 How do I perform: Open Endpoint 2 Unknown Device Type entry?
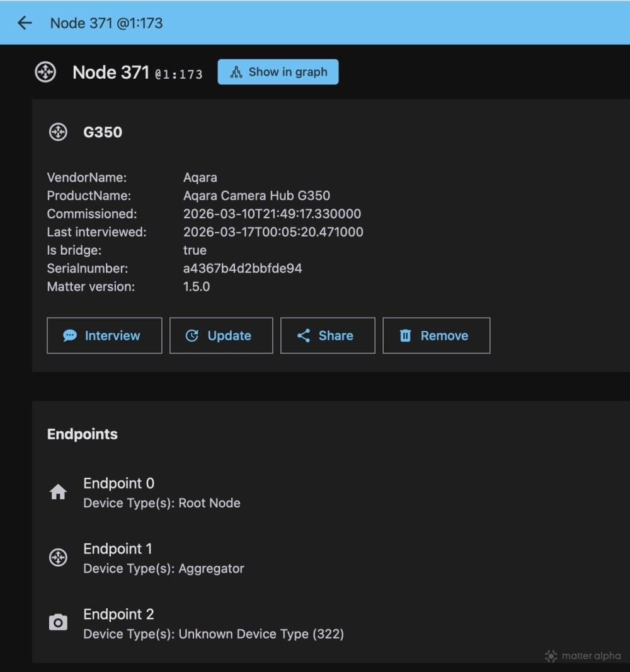click(213, 624)
